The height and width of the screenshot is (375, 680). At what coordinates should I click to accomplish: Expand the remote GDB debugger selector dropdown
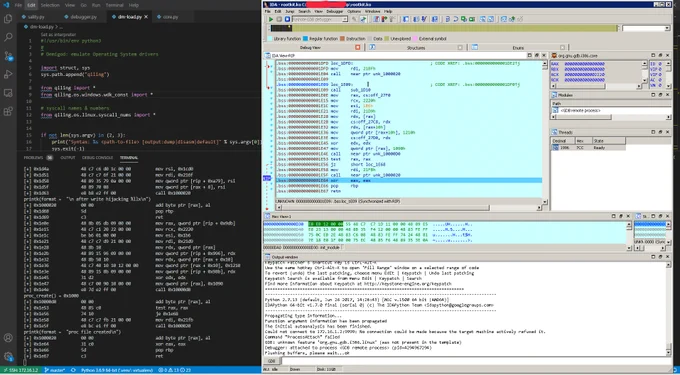coord(345,19)
